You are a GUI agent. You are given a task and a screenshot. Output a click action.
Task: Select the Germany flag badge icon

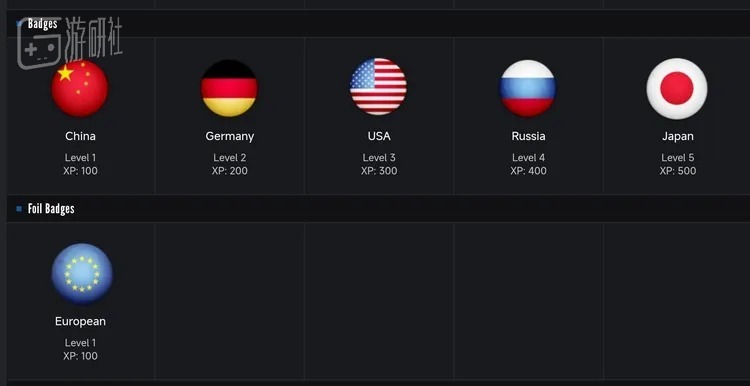pos(229,88)
